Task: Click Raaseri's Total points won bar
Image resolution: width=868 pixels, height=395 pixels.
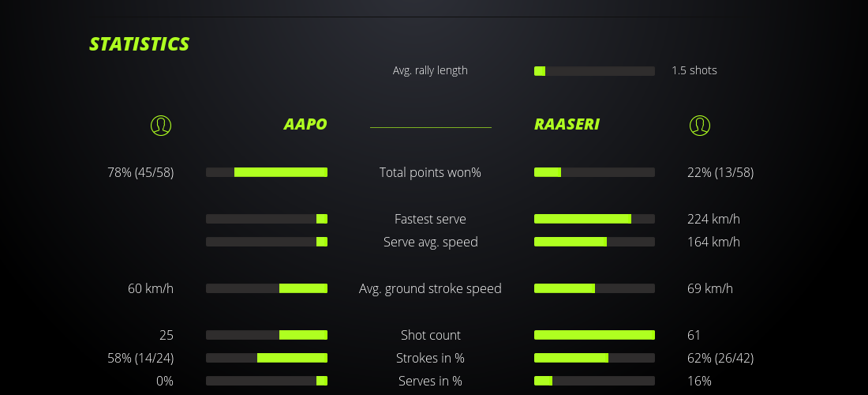Action: 594,172
